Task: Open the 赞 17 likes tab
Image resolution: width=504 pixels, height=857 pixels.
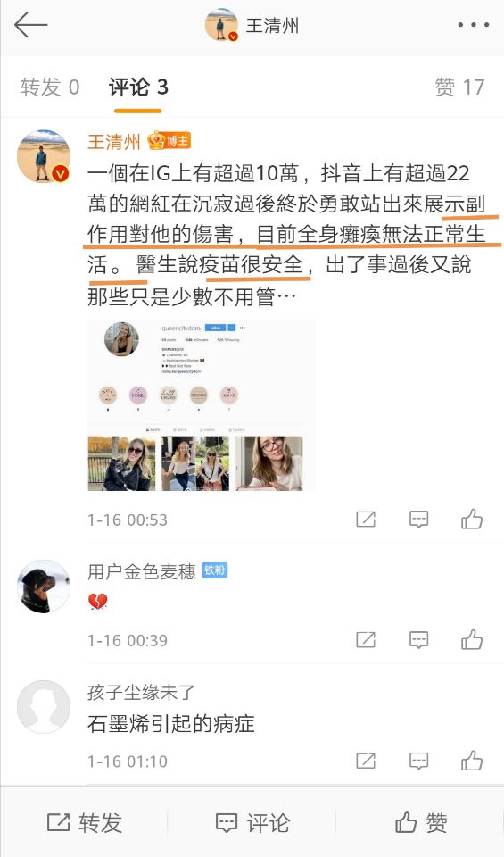Action: point(459,87)
